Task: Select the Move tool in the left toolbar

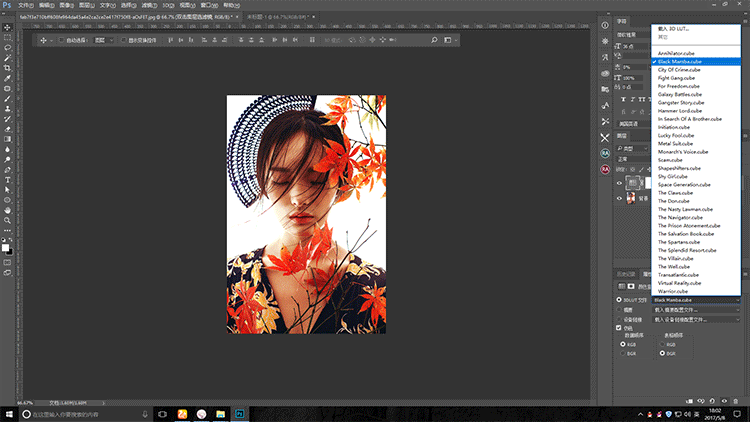Action: click(7, 28)
